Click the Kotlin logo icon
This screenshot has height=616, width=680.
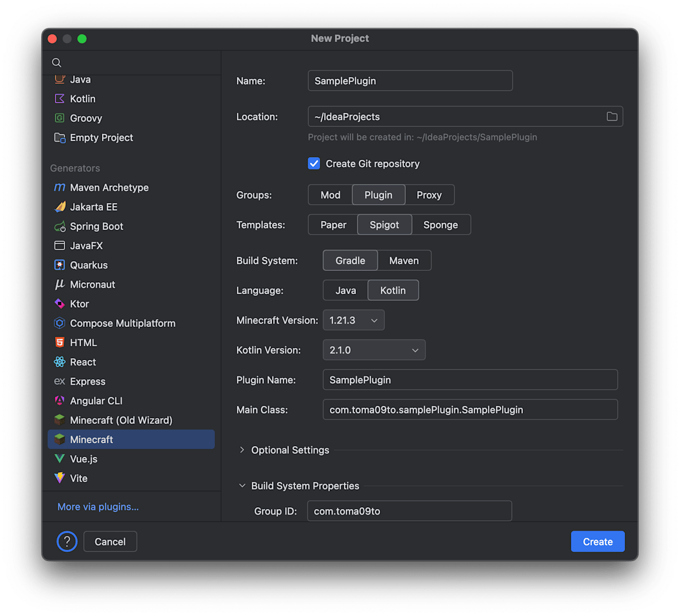pos(59,99)
